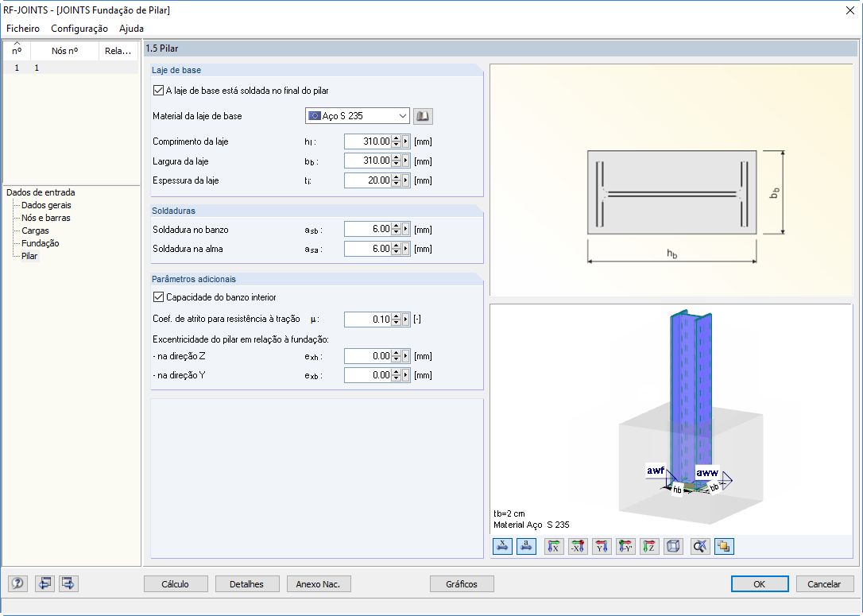Select Pilar in the tree
This screenshot has height=616, width=863.
pyautogui.click(x=29, y=256)
